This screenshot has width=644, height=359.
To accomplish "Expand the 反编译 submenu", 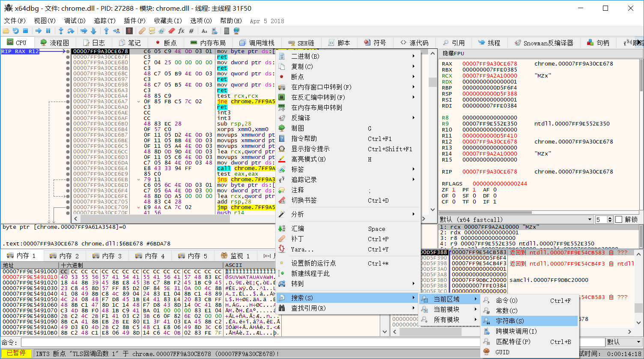I will [347, 118].
